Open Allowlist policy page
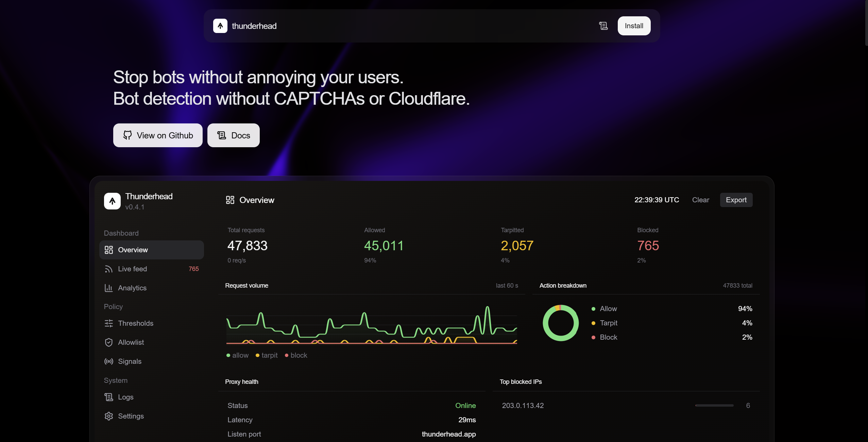This screenshot has height=442, width=868. point(152,342)
